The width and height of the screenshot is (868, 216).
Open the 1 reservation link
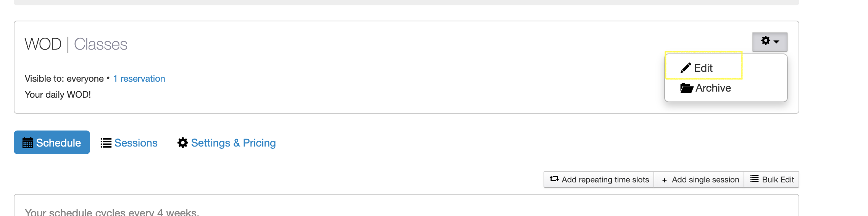coord(139,79)
